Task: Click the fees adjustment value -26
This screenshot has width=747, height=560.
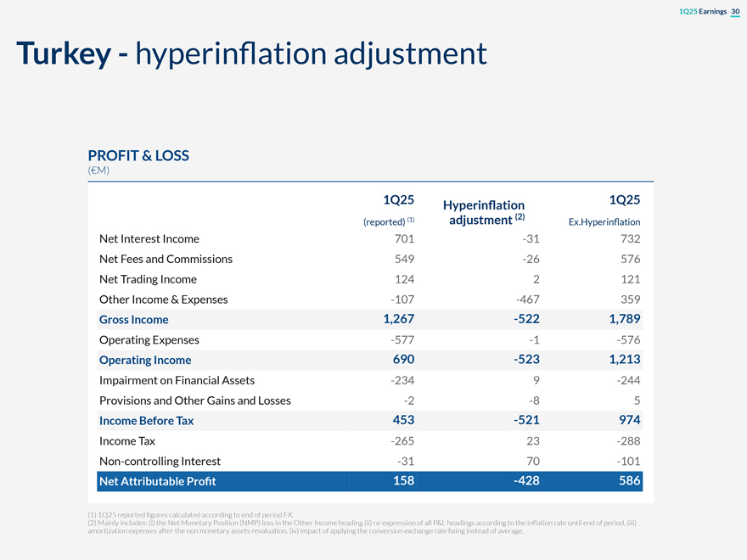Action: click(531, 259)
